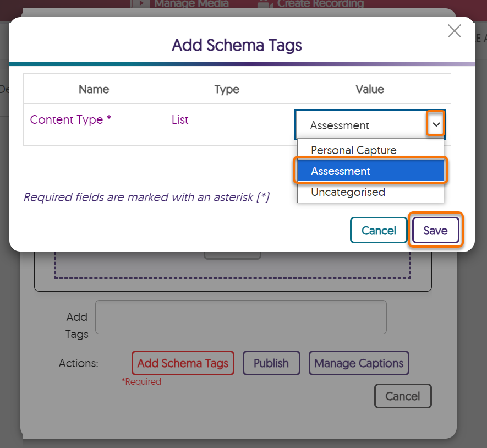
Task: Close the Add Schema Tags dialog
Action: tap(455, 31)
